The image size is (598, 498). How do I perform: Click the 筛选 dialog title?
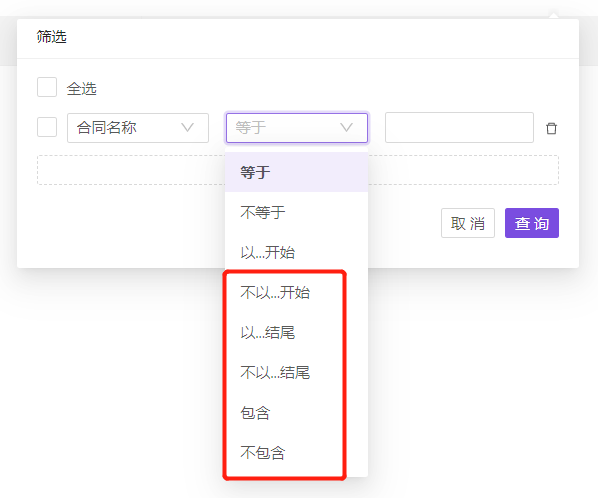pos(51,37)
